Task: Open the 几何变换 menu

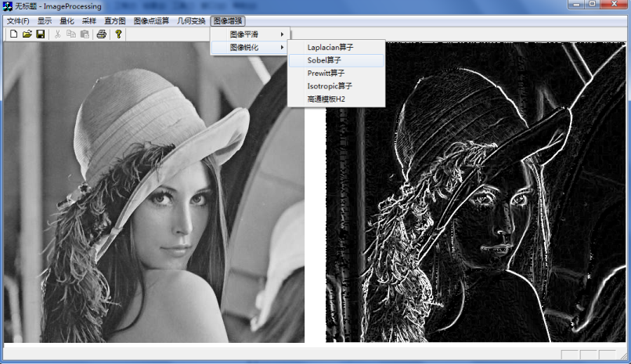Action: click(x=191, y=21)
